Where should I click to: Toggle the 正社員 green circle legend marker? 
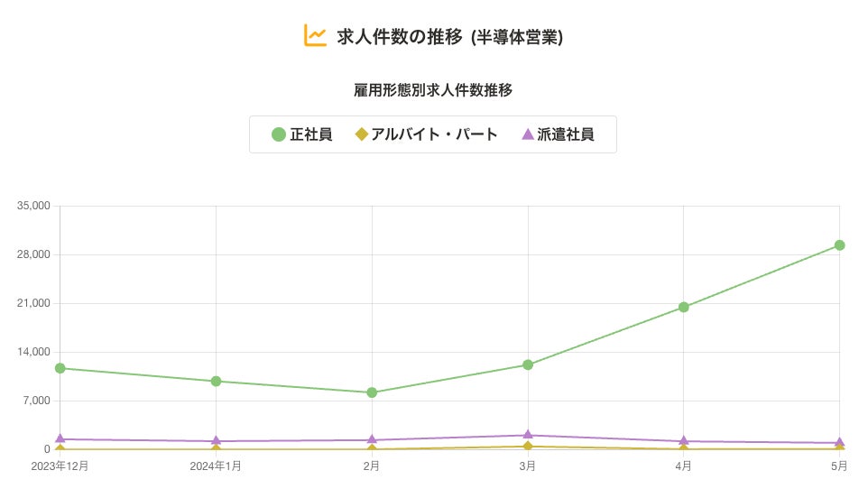point(279,134)
